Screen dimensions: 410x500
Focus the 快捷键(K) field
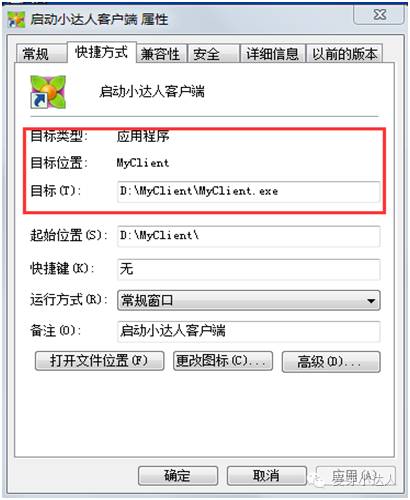pyautogui.click(x=248, y=269)
